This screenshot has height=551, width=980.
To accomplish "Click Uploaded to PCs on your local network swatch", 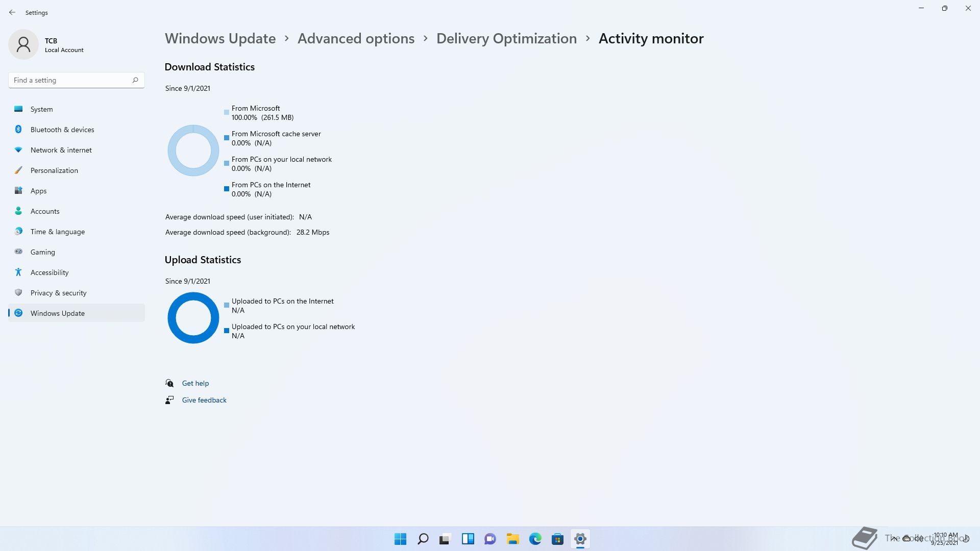I will [227, 331].
